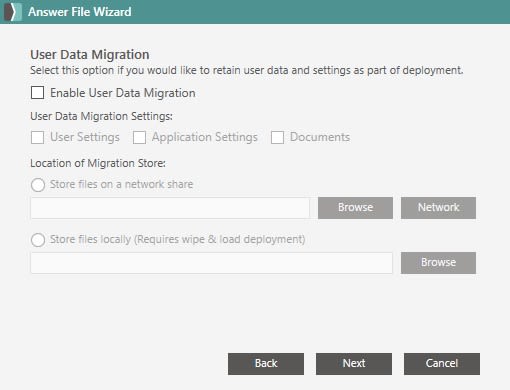The image size is (510, 390).
Task: Click the wizard chevron logo icon
Action: (13, 12)
